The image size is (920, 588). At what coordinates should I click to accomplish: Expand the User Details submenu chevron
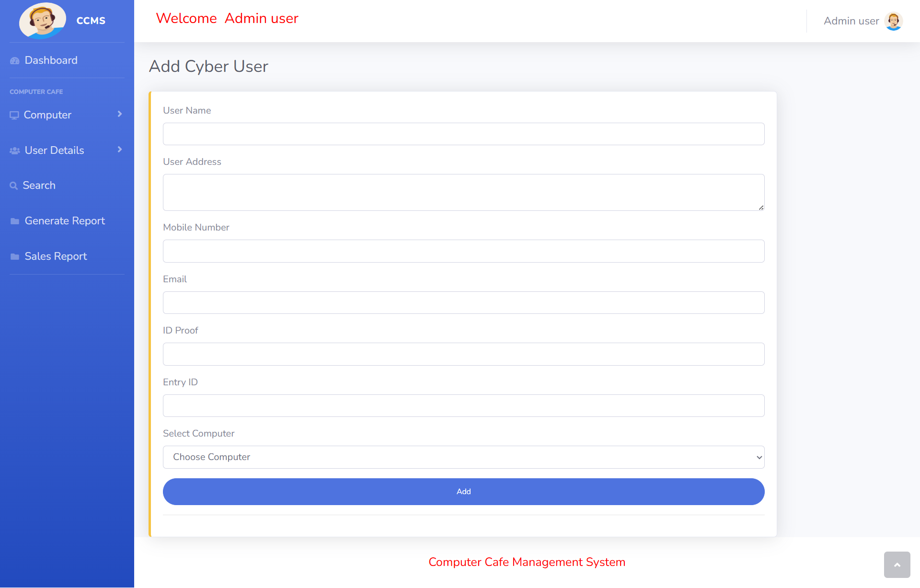click(120, 150)
